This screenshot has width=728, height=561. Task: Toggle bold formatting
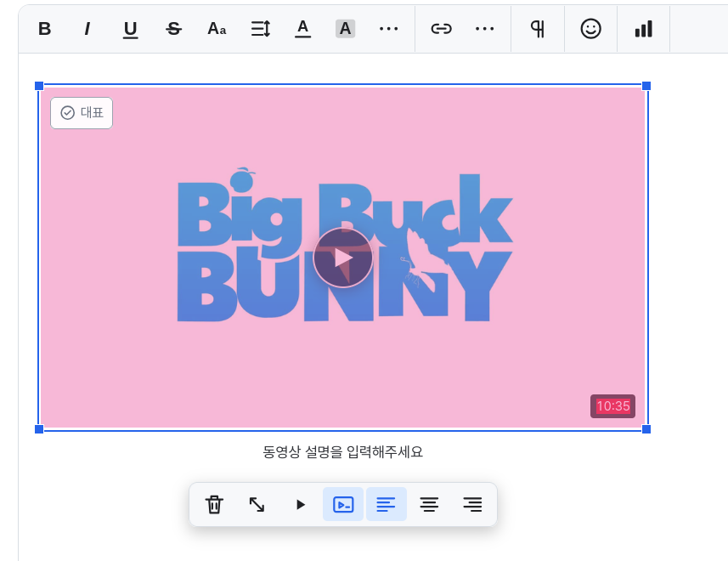(44, 29)
